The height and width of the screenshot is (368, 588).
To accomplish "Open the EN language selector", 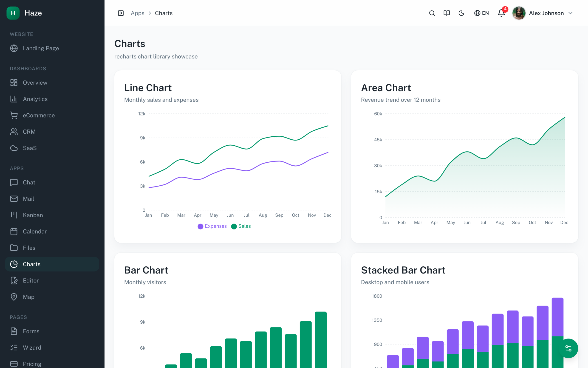I will pyautogui.click(x=481, y=13).
